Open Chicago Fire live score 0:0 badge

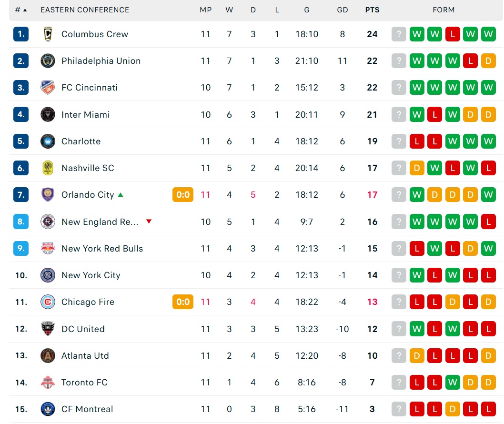[x=183, y=302]
